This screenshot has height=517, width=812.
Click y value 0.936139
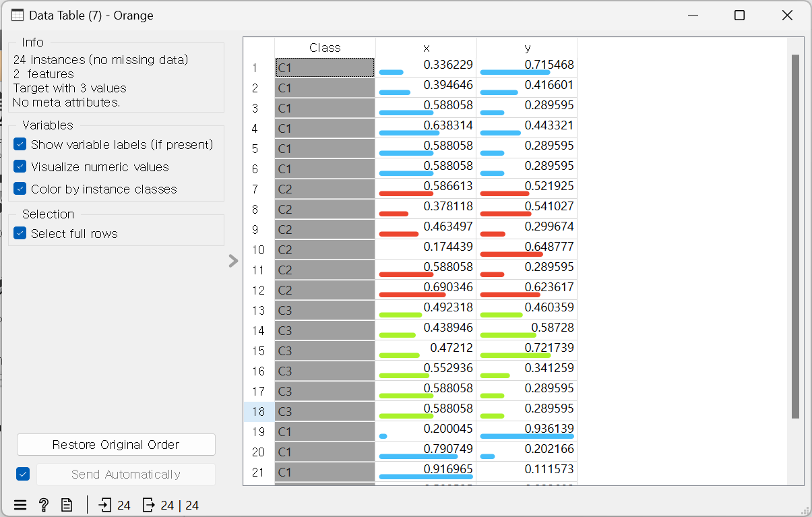pyautogui.click(x=549, y=429)
